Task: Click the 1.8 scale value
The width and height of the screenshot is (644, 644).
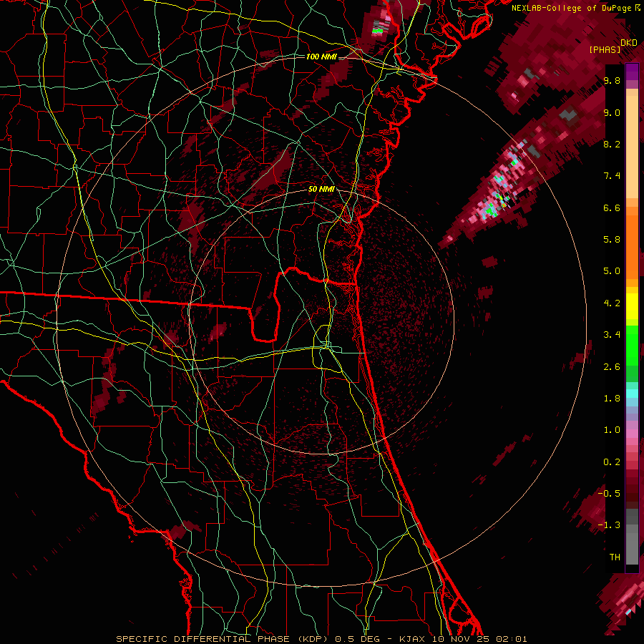Action: point(612,399)
